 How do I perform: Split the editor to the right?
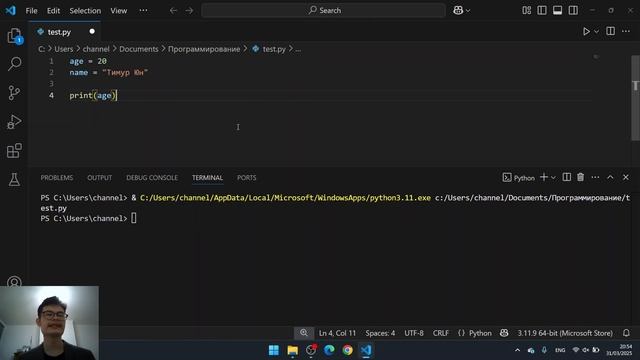click(611, 31)
